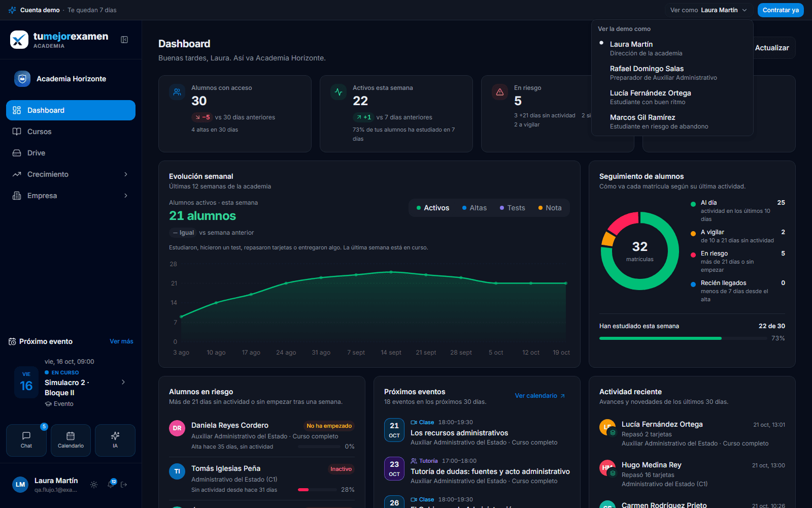812x508 pixels.
Task: Click Tomás Iglesias Peña's 28% progress bar
Action: pyautogui.click(x=317, y=490)
